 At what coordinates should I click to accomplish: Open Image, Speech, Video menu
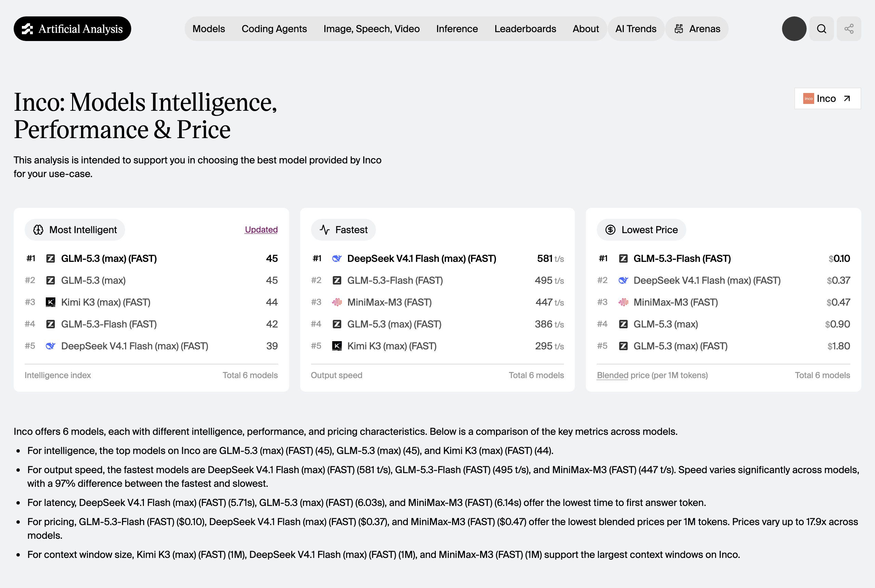coord(372,29)
